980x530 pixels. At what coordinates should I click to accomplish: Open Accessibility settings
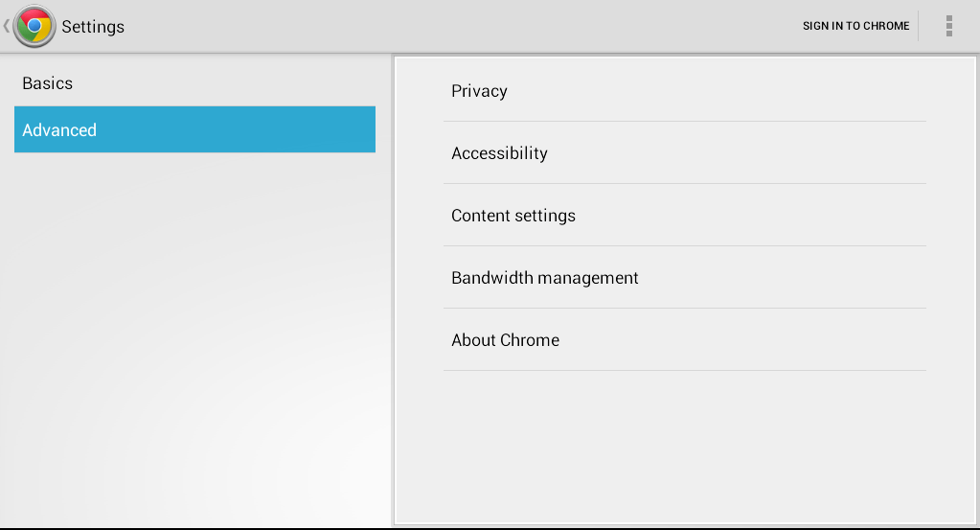pyautogui.click(x=684, y=153)
